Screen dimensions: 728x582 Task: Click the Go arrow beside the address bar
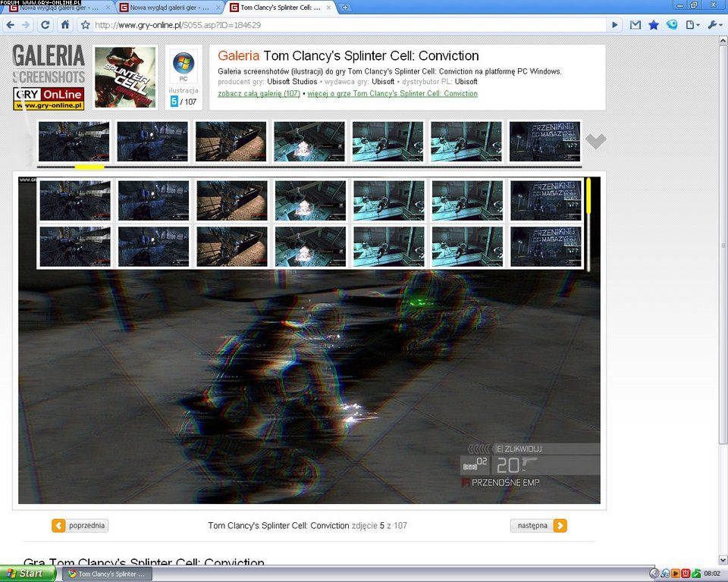pos(615,25)
